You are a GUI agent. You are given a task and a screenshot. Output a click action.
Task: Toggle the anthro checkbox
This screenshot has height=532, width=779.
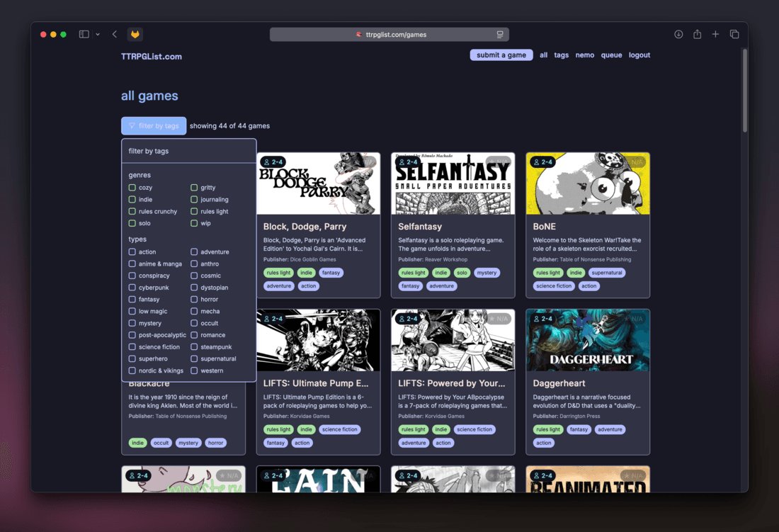pyautogui.click(x=194, y=264)
